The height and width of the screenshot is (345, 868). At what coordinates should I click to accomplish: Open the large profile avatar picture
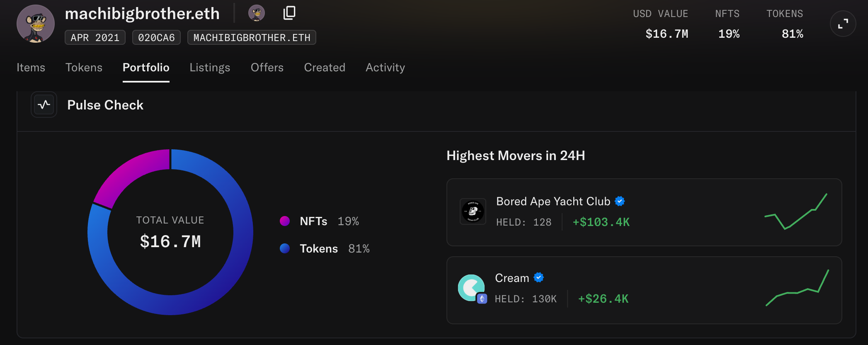tap(36, 24)
